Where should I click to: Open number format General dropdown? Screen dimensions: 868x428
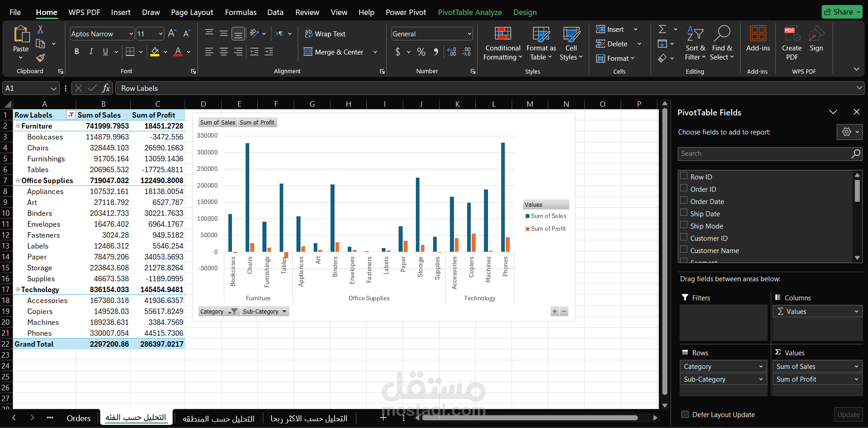tap(469, 34)
